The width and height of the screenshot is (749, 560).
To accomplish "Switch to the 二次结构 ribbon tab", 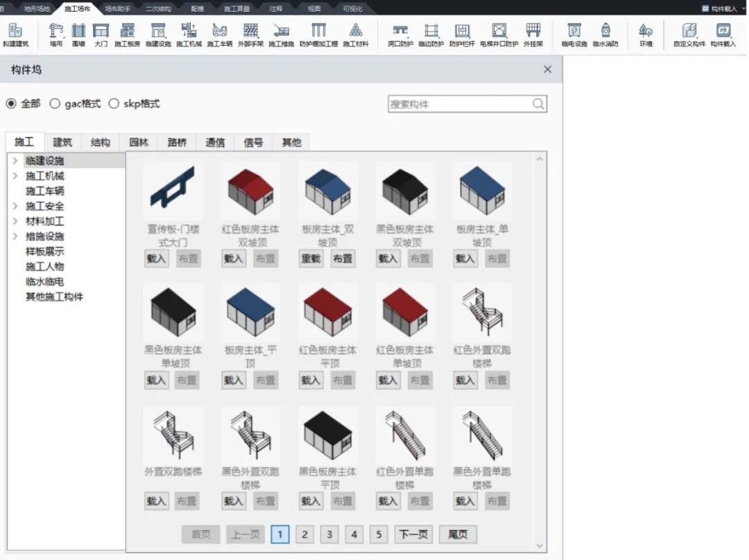I will 158,8.
